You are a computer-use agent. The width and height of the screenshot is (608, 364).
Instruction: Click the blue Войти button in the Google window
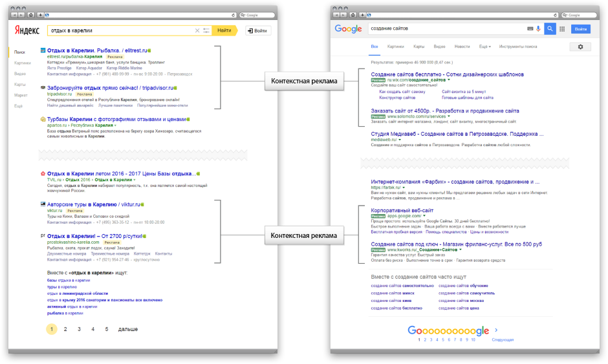coord(580,29)
